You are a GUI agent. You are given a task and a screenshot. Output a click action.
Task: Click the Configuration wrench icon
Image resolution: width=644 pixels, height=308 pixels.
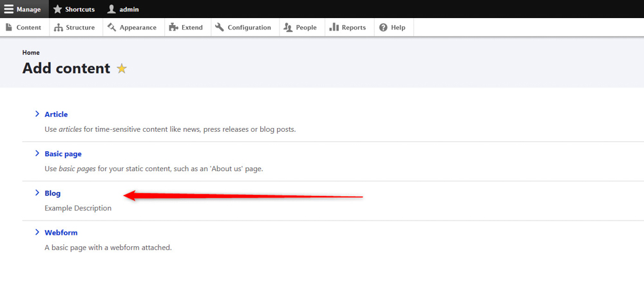(220, 28)
